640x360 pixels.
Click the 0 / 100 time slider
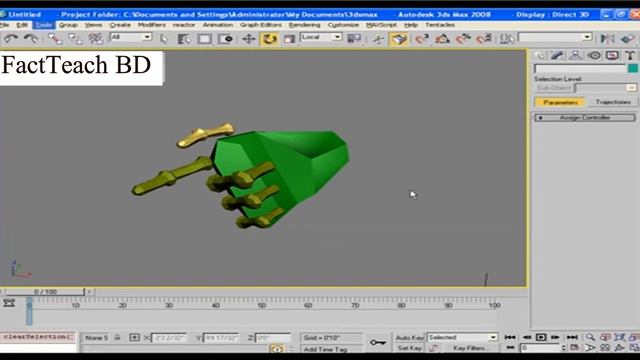tap(45, 292)
